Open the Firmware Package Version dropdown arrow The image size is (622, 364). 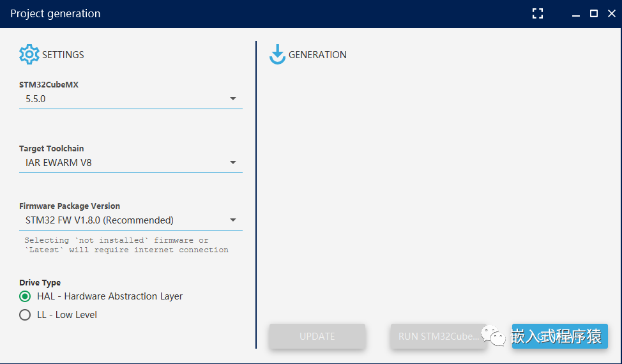233,220
